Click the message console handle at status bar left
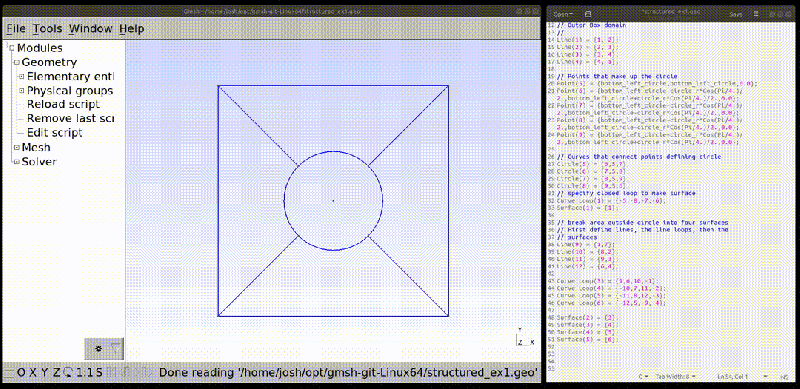800x389 pixels. click(x=9, y=373)
